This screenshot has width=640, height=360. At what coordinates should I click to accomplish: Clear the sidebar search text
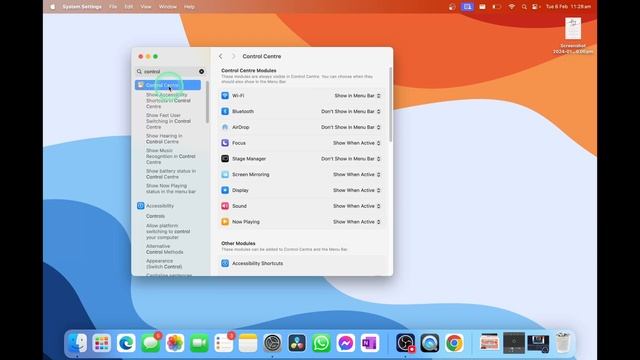point(202,71)
